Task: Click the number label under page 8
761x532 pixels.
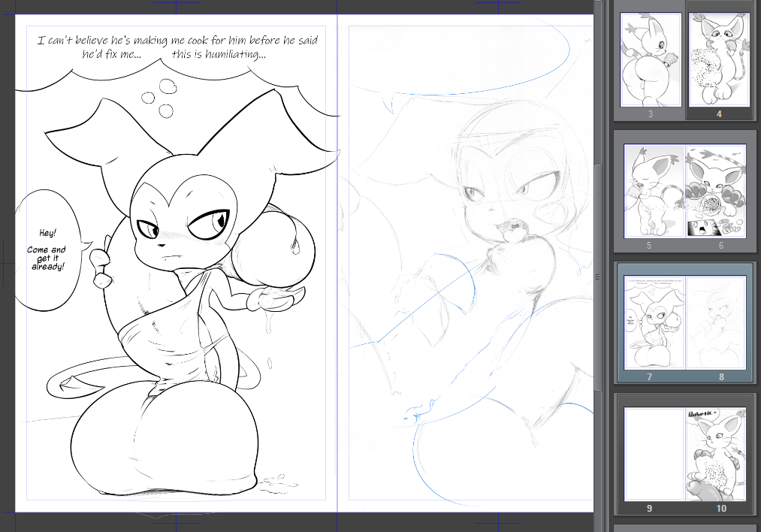Action: [721, 376]
